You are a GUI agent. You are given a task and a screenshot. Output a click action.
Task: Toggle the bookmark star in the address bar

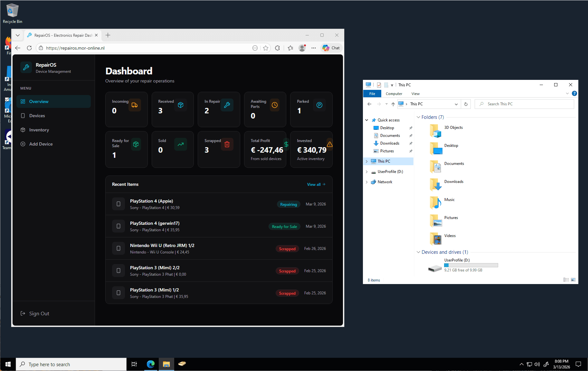pos(266,48)
